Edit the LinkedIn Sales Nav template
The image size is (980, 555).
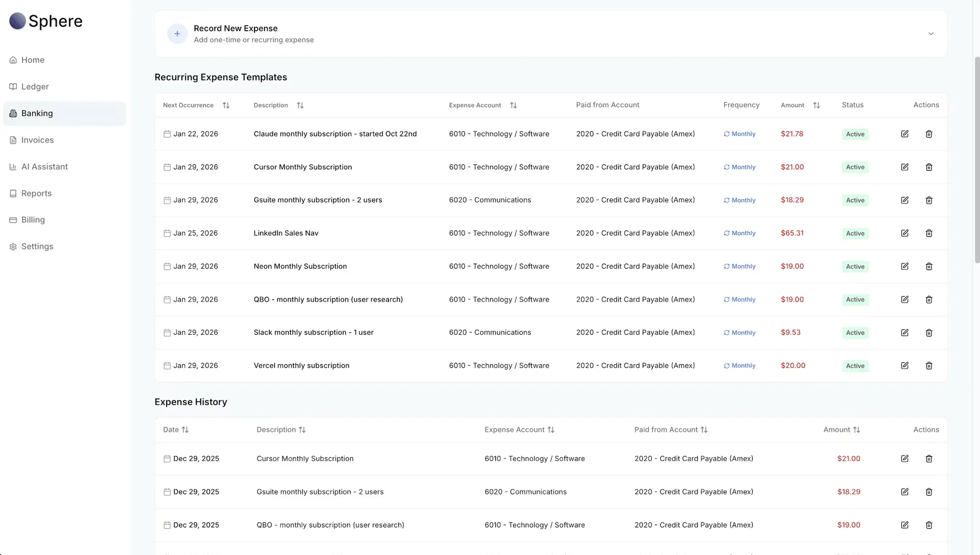904,233
